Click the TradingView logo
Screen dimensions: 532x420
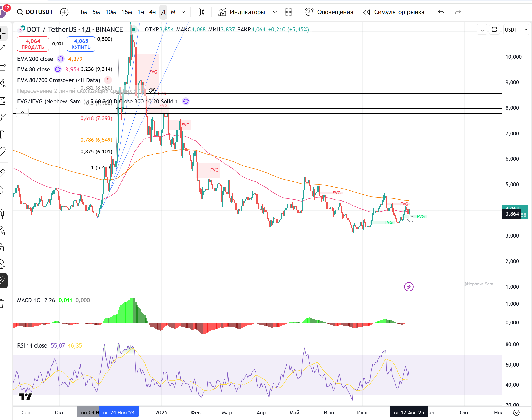pos(25,397)
